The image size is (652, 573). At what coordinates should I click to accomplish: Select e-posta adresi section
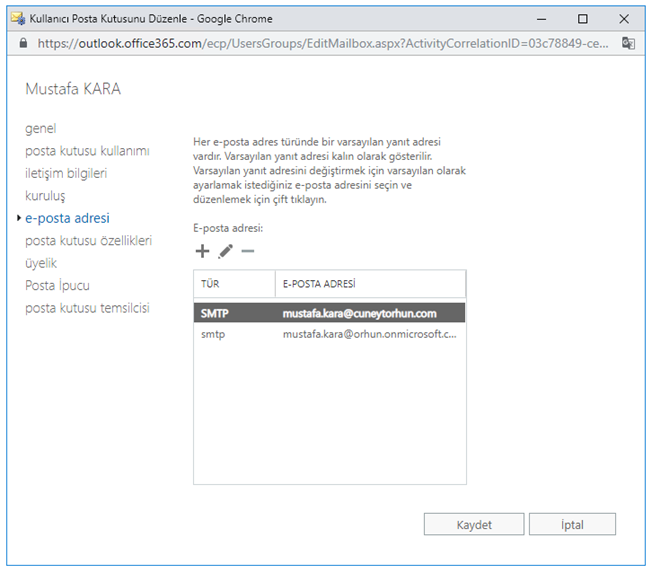pos(67,218)
